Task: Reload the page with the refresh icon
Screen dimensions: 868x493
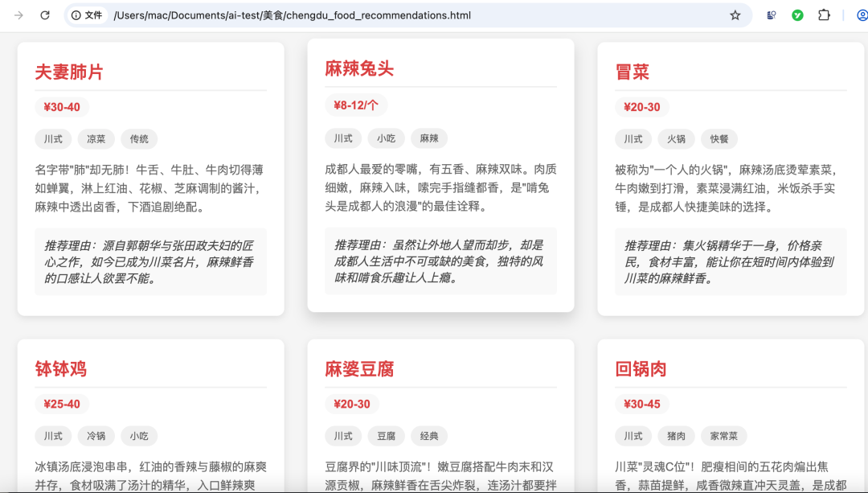Action: click(x=45, y=15)
